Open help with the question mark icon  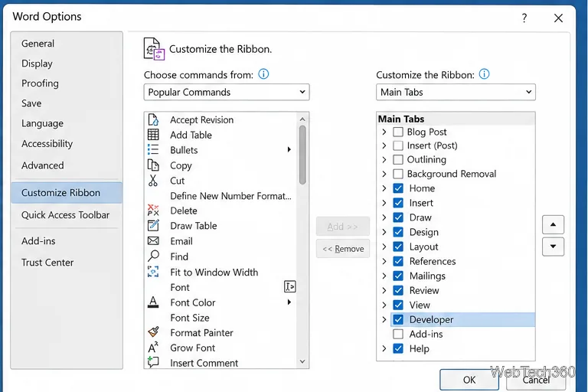[x=524, y=18]
